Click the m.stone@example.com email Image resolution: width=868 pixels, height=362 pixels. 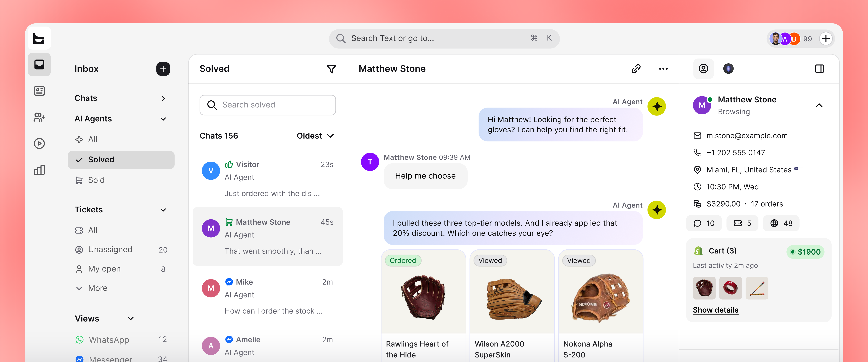tap(747, 136)
